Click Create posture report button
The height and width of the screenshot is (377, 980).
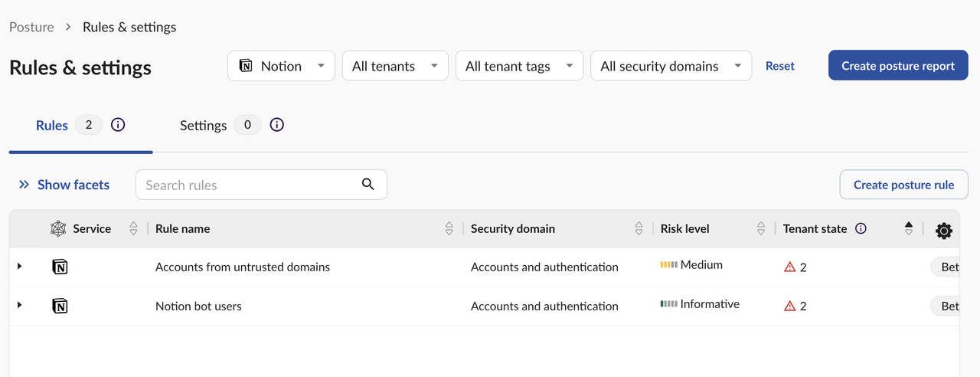click(x=898, y=66)
